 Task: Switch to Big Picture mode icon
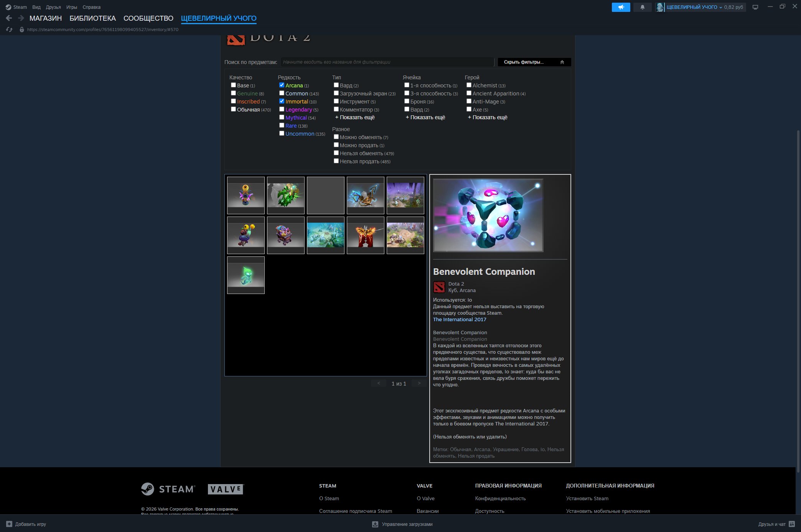click(x=755, y=7)
